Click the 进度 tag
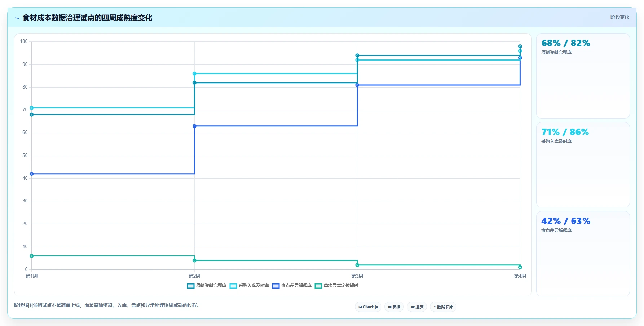644x326 pixels. point(417,307)
